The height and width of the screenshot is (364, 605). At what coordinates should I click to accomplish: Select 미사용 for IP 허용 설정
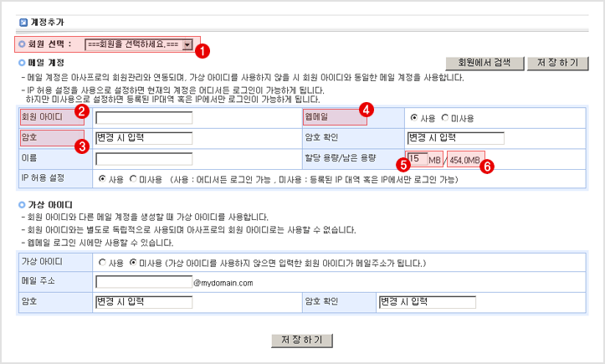(135, 179)
